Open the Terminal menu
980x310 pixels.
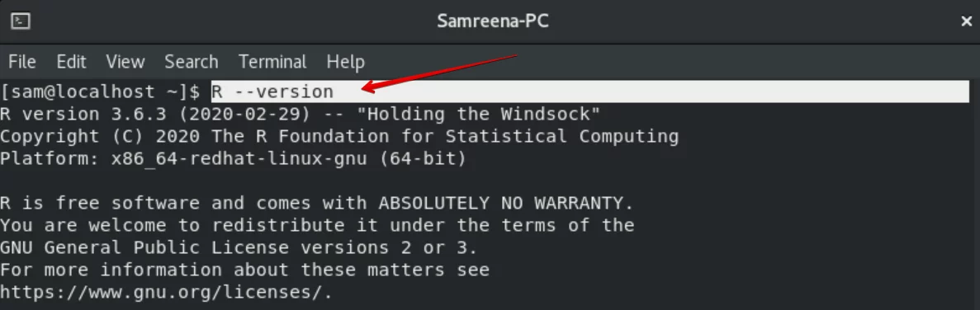click(272, 62)
